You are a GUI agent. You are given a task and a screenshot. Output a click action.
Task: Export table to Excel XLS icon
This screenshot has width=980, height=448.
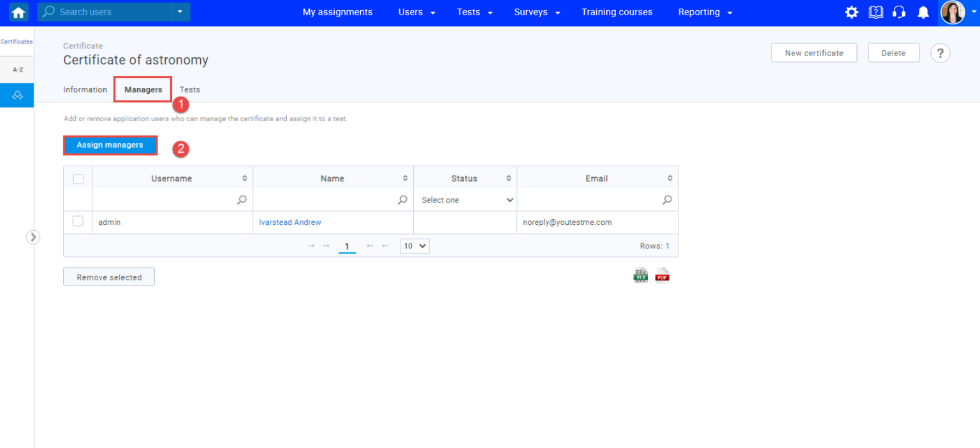click(x=640, y=275)
